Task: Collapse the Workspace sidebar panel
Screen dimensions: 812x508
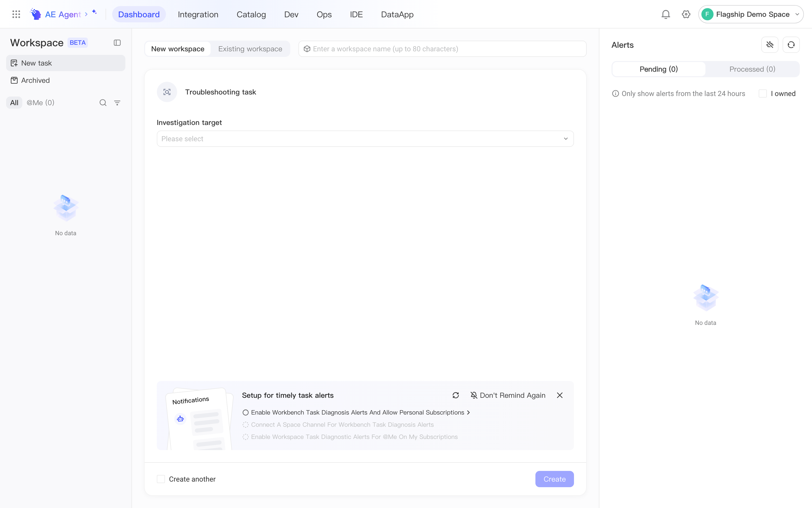Action: point(117,43)
